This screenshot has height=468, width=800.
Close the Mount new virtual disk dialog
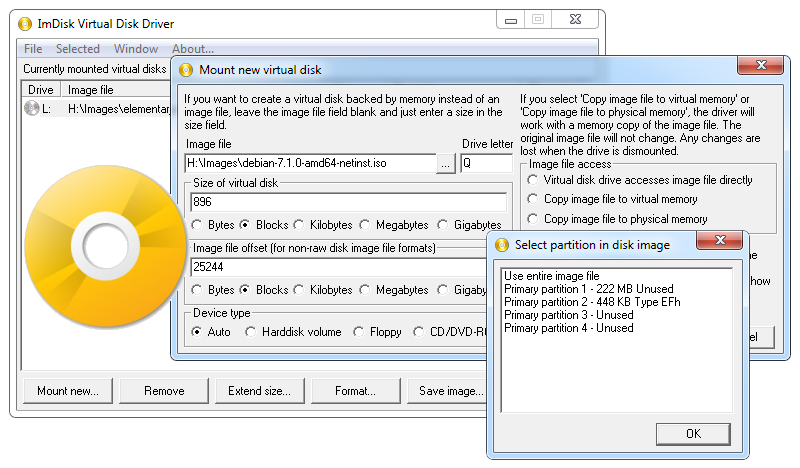click(x=761, y=65)
